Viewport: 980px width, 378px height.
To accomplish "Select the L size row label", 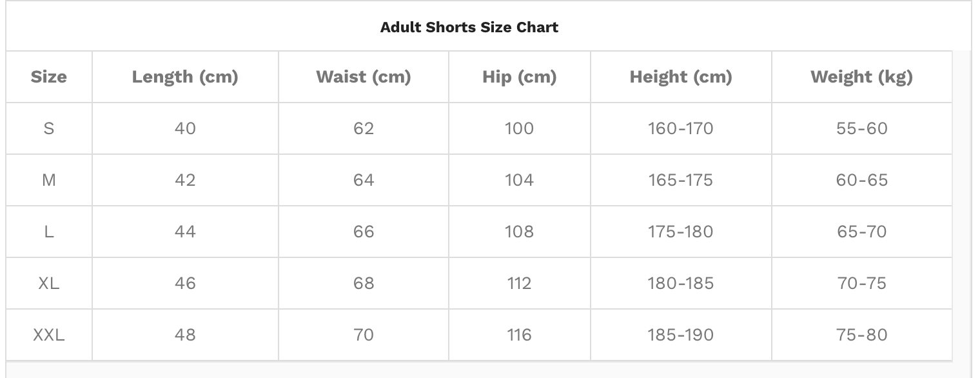I will 49,232.
